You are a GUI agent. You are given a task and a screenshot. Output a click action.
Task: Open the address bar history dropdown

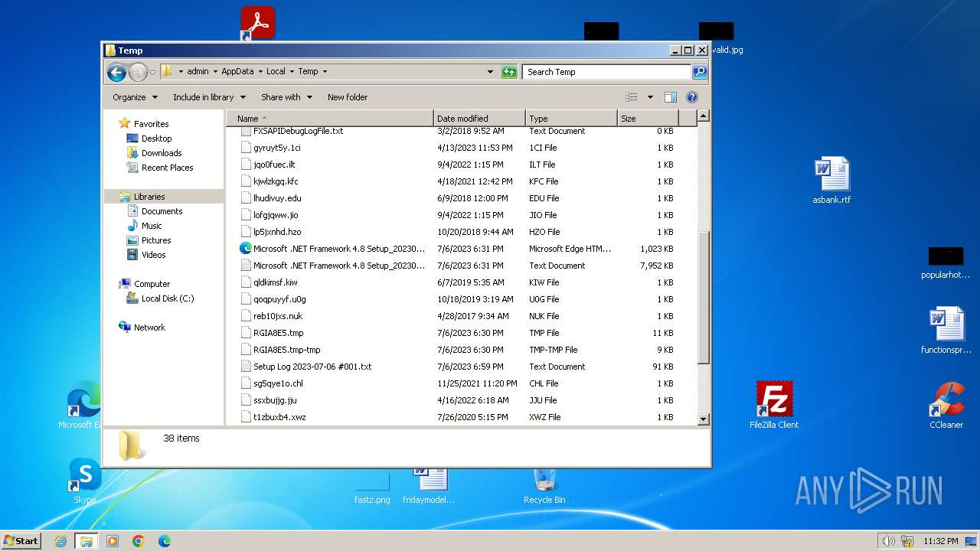[491, 72]
